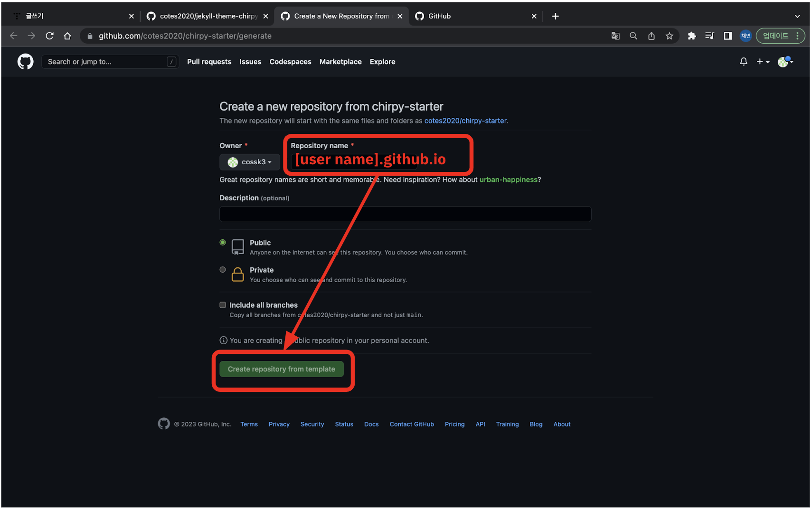Open the API footer link
Image resolution: width=812 pixels, height=511 pixels.
coord(480,424)
